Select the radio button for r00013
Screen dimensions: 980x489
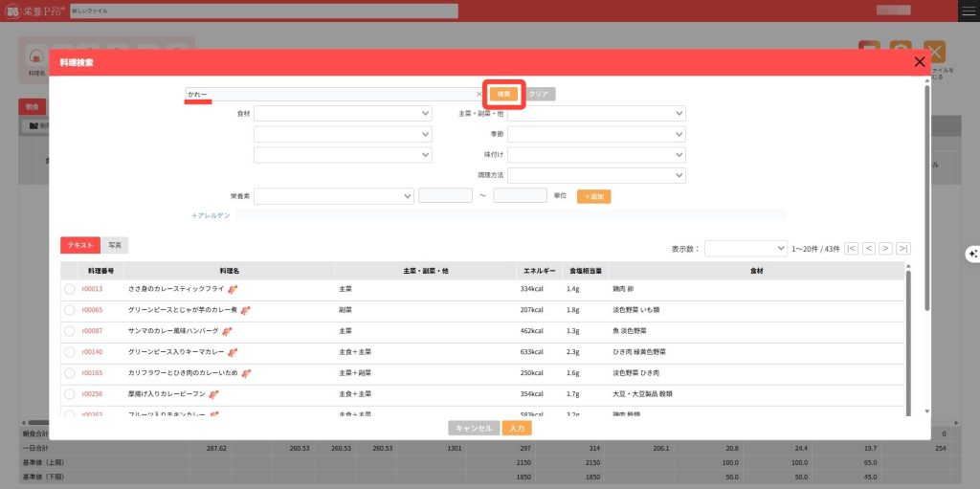click(69, 288)
